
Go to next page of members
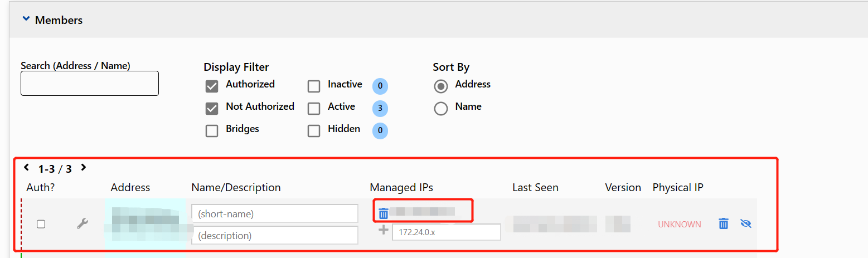[83, 167]
